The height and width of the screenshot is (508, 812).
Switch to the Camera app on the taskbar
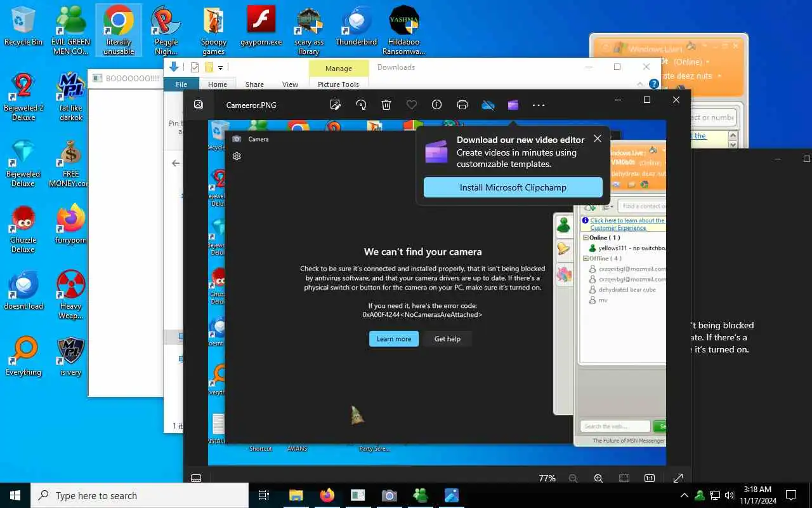(x=389, y=495)
